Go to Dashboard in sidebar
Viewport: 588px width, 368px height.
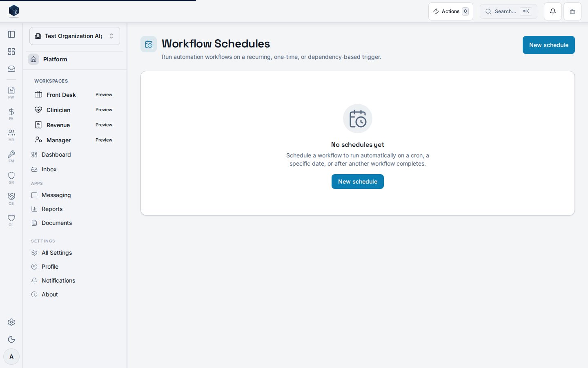tap(74, 155)
